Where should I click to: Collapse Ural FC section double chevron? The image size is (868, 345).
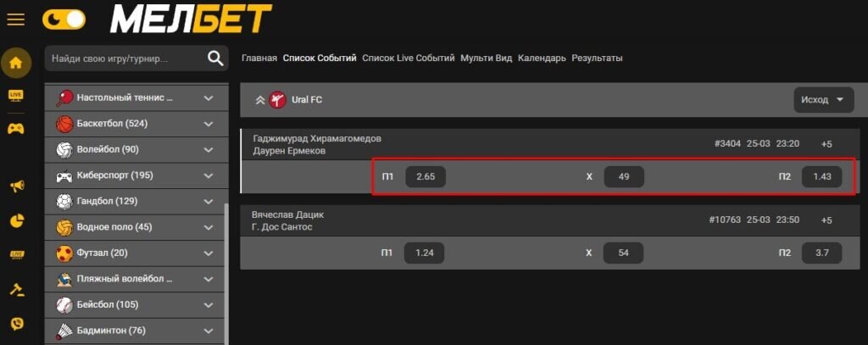click(259, 100)
